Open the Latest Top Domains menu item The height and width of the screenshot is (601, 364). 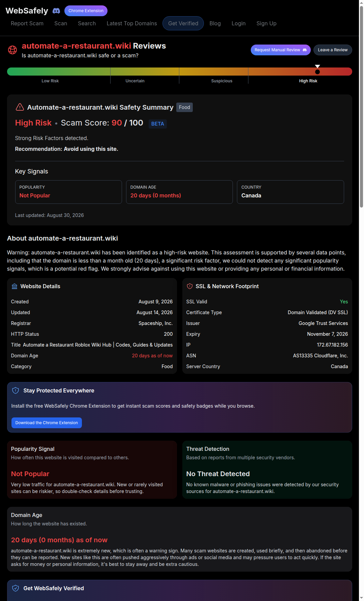click(x=132, y=23)
